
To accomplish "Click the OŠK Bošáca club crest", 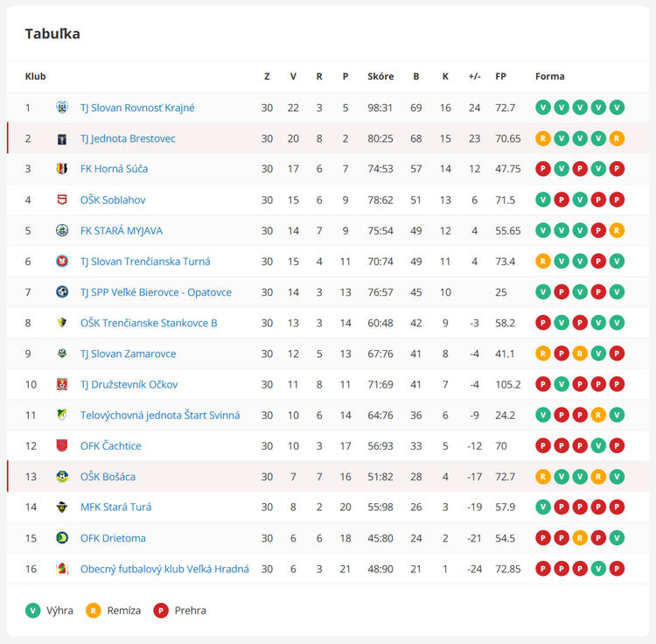I will point(62,476).
